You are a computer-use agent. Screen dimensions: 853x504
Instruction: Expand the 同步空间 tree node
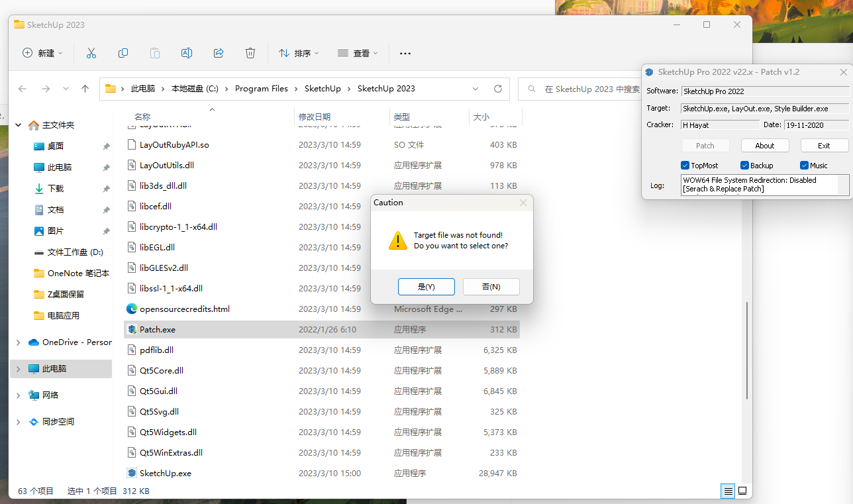(x=18, y=422)
